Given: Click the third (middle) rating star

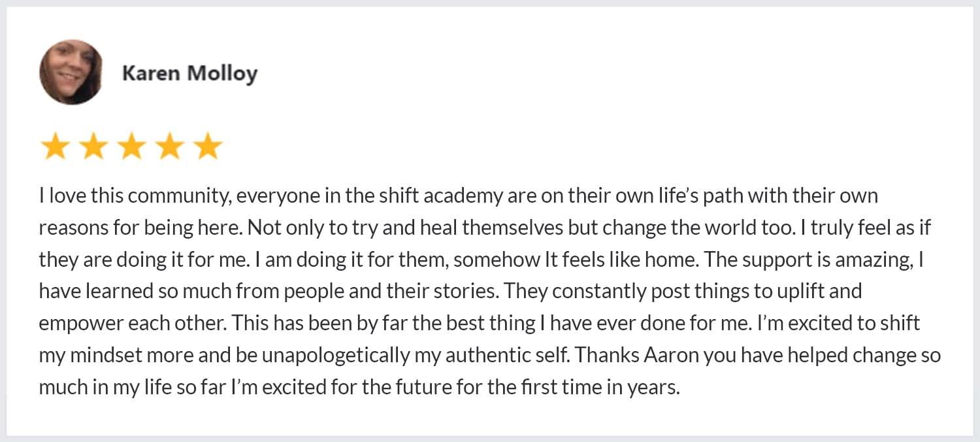Looking at the screenshot, I should point(131,146).
